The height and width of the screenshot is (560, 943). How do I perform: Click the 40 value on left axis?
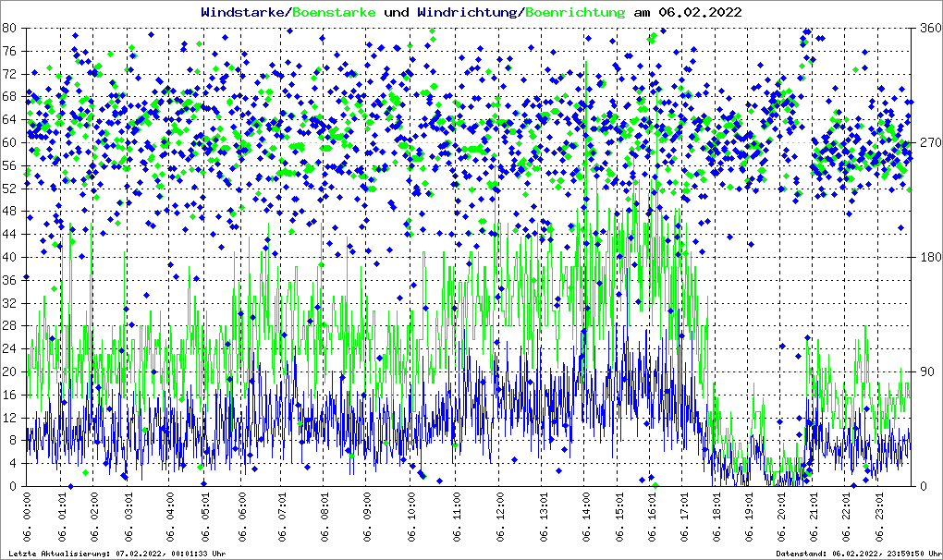pyautogui.click(x=11, y=257)
